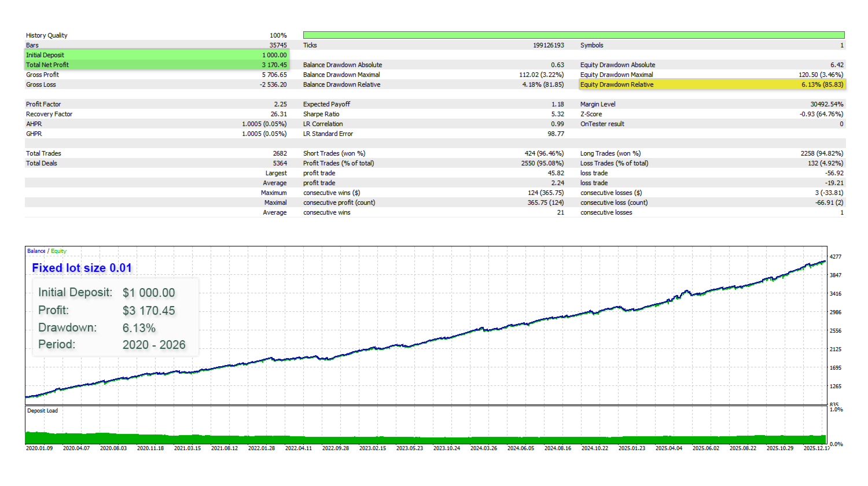Click Equity Drawdown Maximal value 120.50 (3.46%)
868x486 pixels.
coord(821,75)
